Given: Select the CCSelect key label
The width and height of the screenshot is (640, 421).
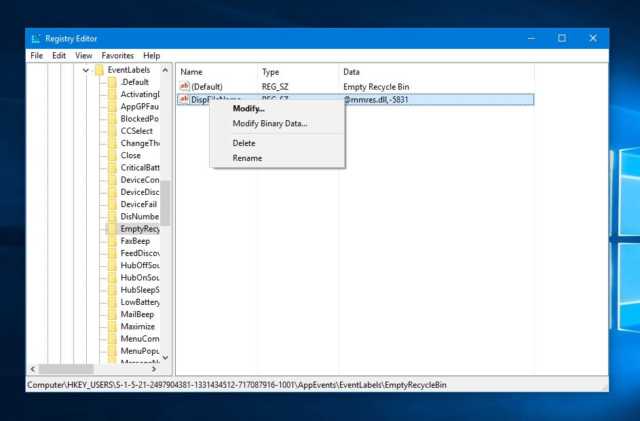Looking at the screenshot, I should (x=136, y=131).
